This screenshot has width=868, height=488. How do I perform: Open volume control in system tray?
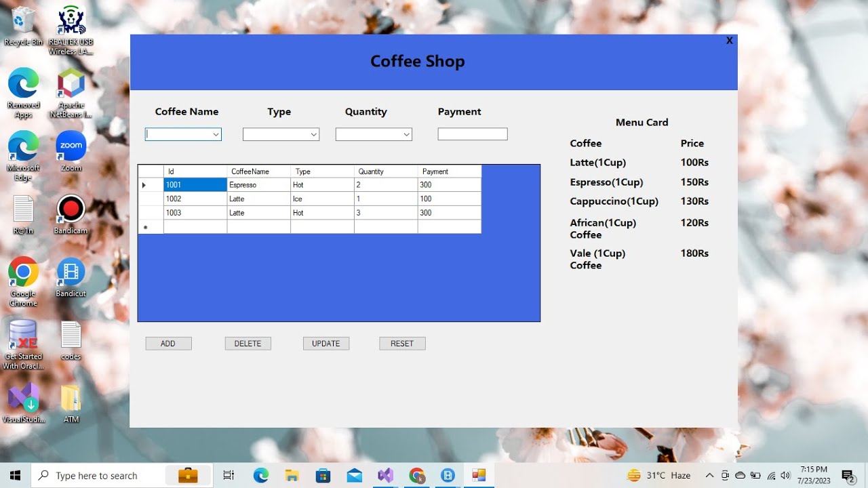click(x=785, y=475)
